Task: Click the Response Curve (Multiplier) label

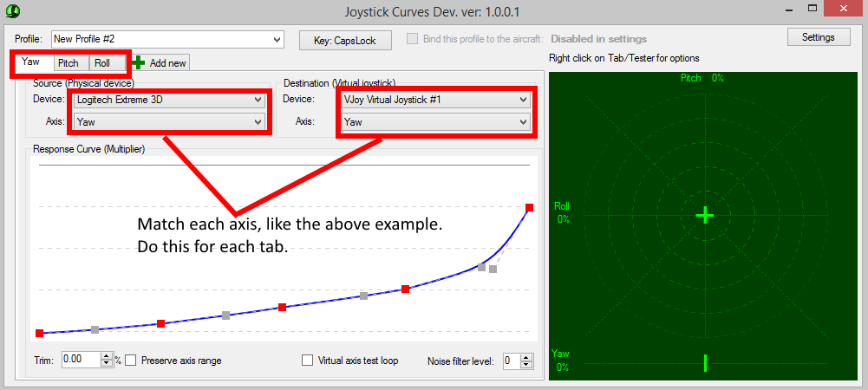Action: click(89, 149)
